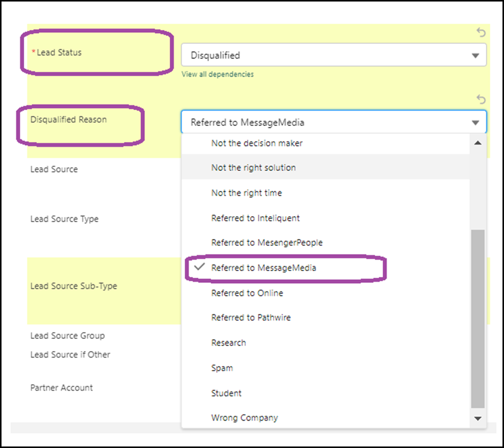
Task: Click the list scrollbar up arrow
Action: tap(478, 143)
